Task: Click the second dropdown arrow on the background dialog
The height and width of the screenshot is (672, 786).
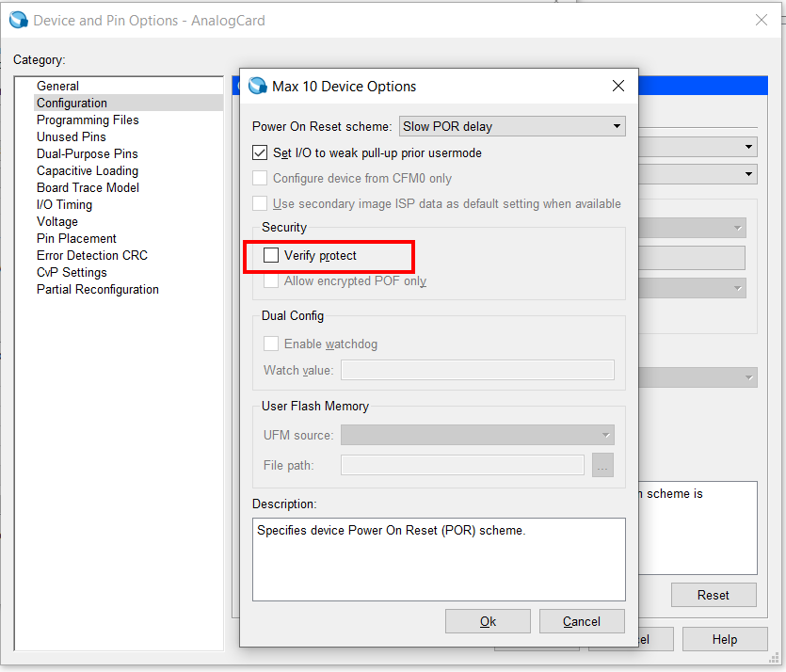Action: point(747,173)
